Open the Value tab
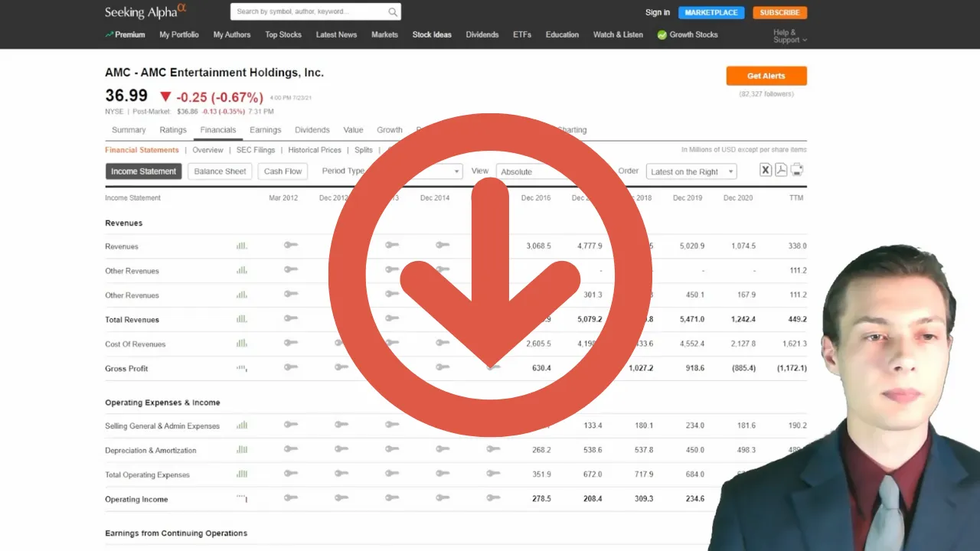The height and width of the screenshot is (551, 980). (x=353, y=130)
